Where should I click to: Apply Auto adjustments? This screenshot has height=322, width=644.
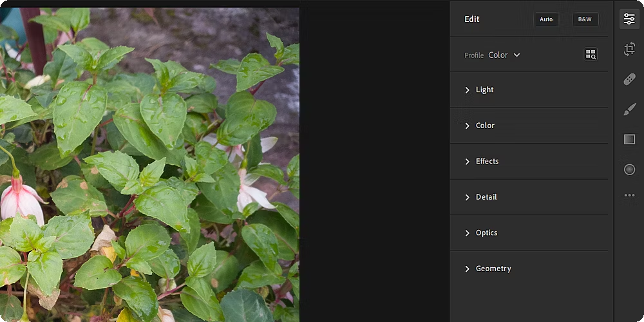pos(546,19)
